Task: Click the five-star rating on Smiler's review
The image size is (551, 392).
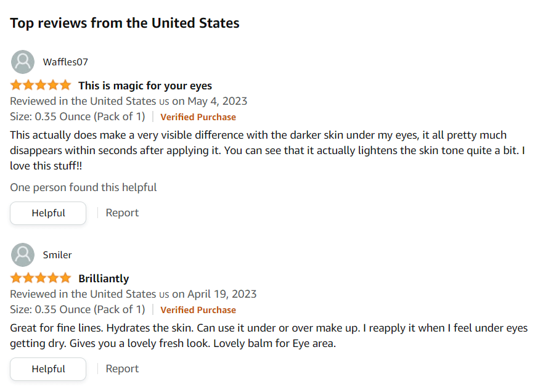Action: click(41, 278)
